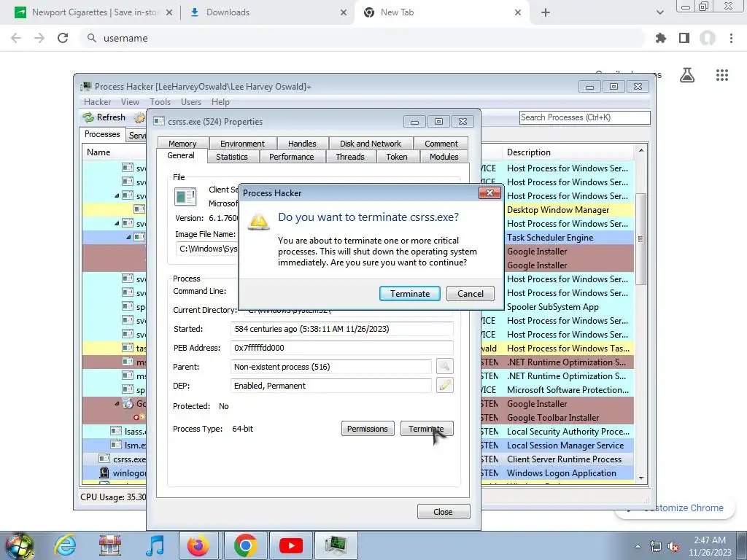747x560 pixels.
Task: Click the csrss.exe file icon in Properties
Action: [185, 197]
